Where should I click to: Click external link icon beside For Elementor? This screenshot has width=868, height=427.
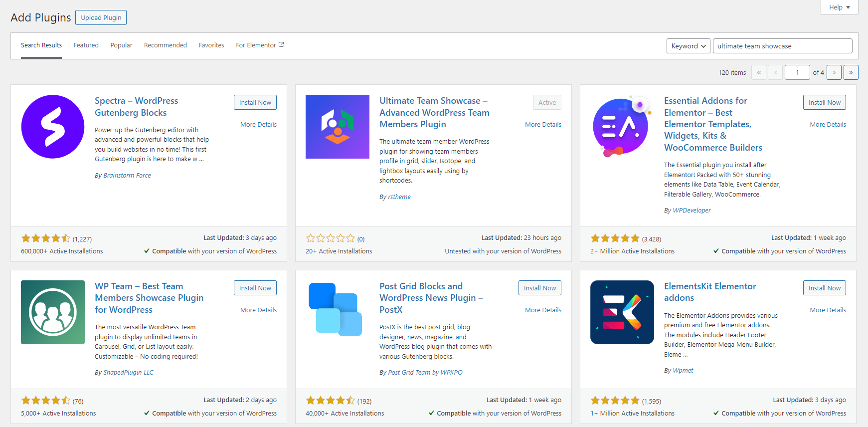281,45
